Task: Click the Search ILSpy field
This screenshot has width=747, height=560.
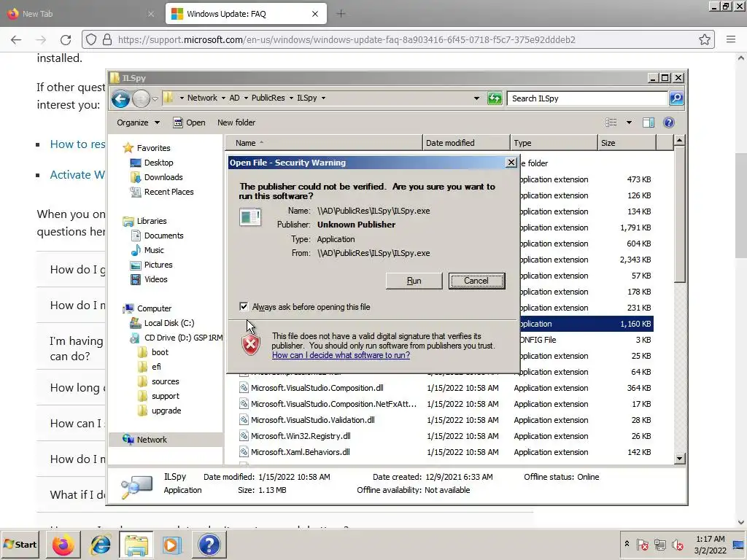Action: (587, 98)
